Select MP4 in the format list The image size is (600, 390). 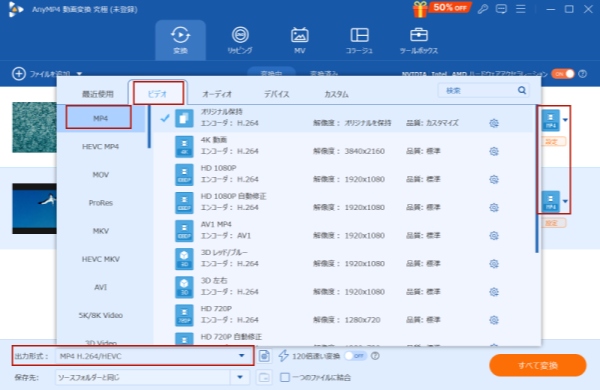101,118
